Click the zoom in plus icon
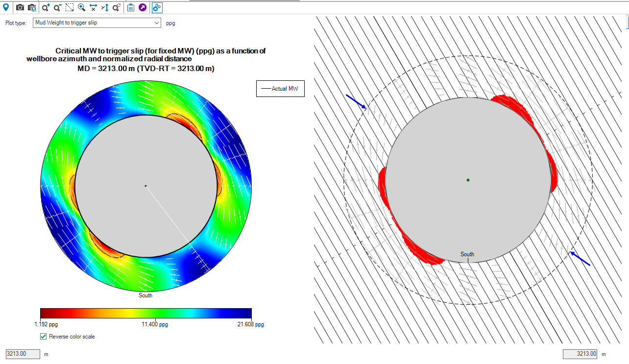Image resolution: width=629 pixels, height=364 pixels. point(46,7)
